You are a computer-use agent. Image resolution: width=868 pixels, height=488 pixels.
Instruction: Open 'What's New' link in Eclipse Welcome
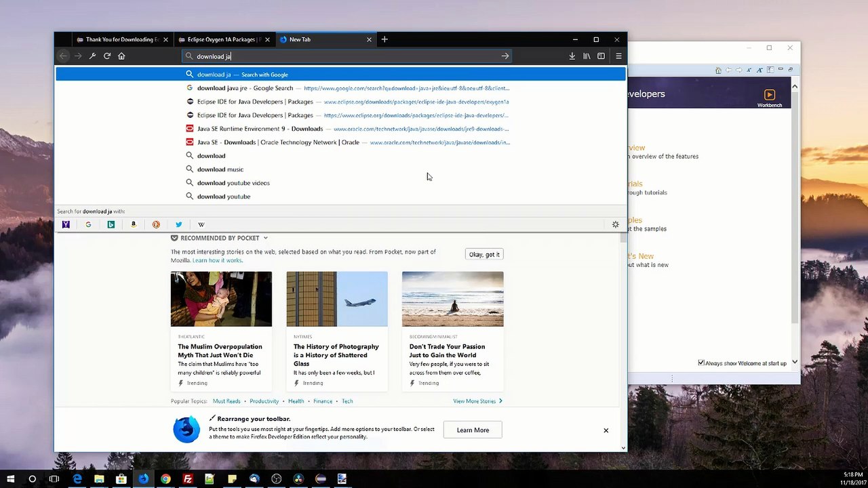tap(641, 256)
